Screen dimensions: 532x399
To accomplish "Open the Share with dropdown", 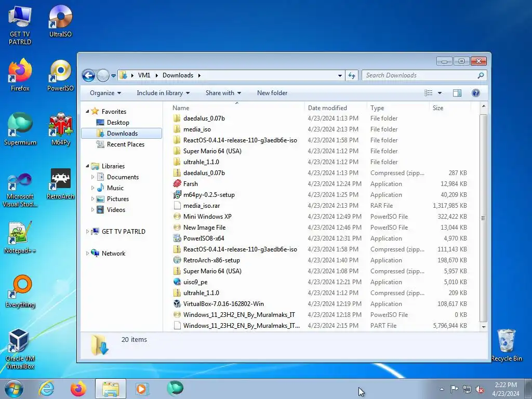I will tap(223, 93).
